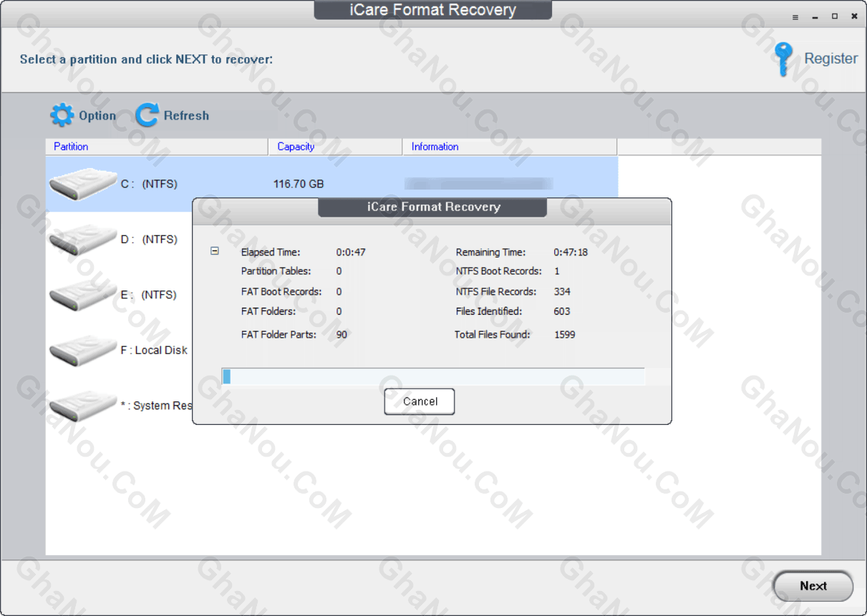
Task: Click the NTFS Boot Records label
Action: click(499, 272)
